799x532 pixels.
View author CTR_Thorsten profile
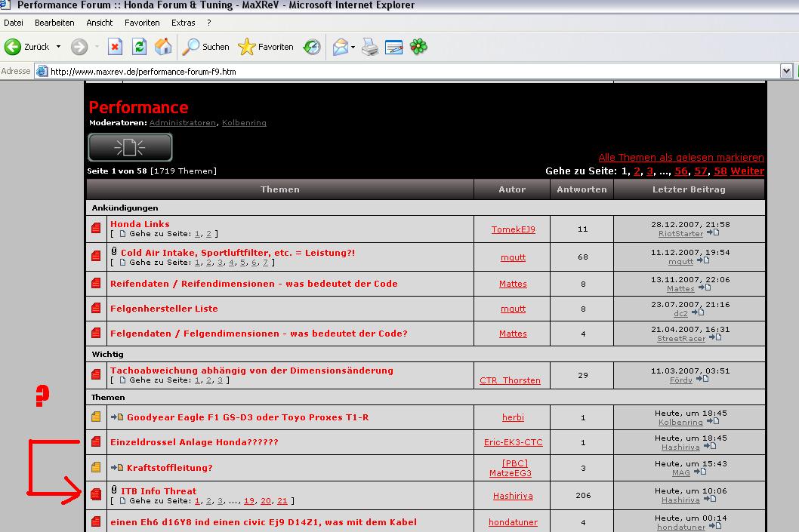pos(510,380)
